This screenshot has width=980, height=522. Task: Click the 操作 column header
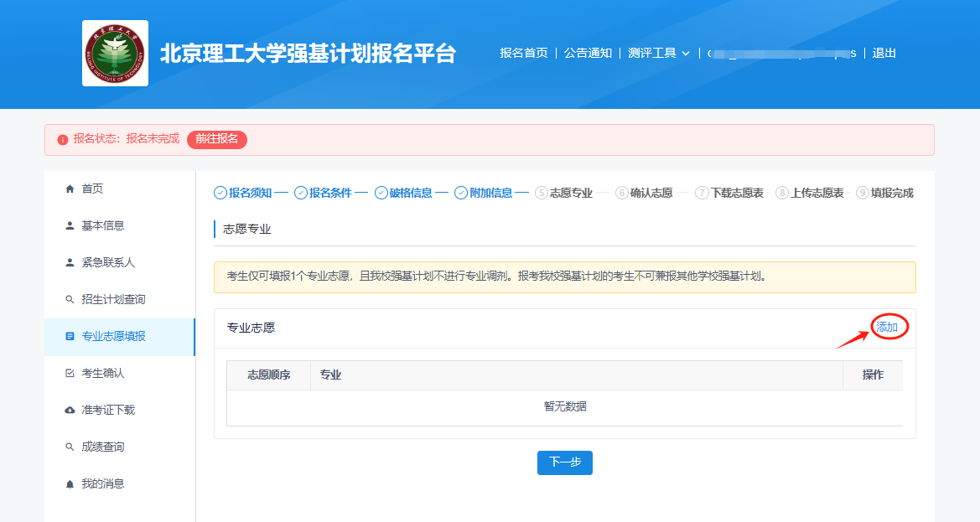pos(874,375)
